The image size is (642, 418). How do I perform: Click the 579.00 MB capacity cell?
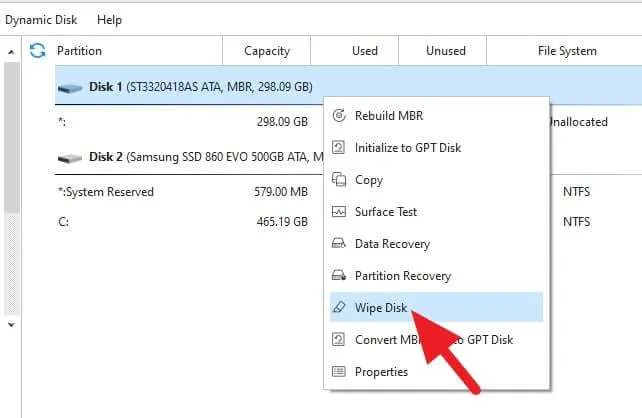281,192
